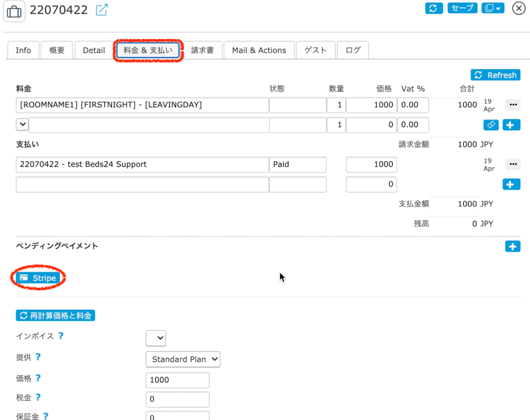Open three-dot menu for Paid payment row

point(513,164)
